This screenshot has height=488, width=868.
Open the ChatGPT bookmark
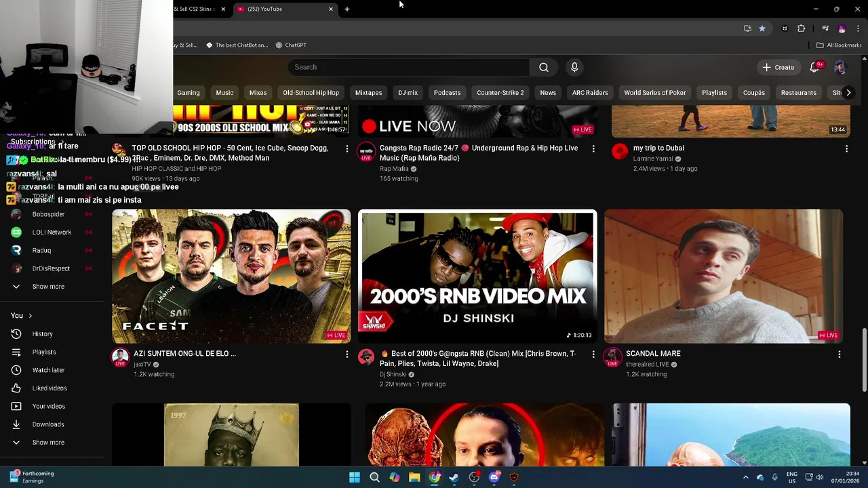click(291, 45)
